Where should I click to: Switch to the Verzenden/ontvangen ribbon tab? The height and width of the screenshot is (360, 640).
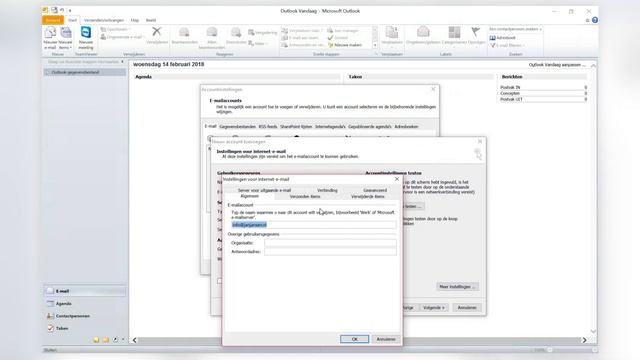pyautogui.click(x=104, y=20)
